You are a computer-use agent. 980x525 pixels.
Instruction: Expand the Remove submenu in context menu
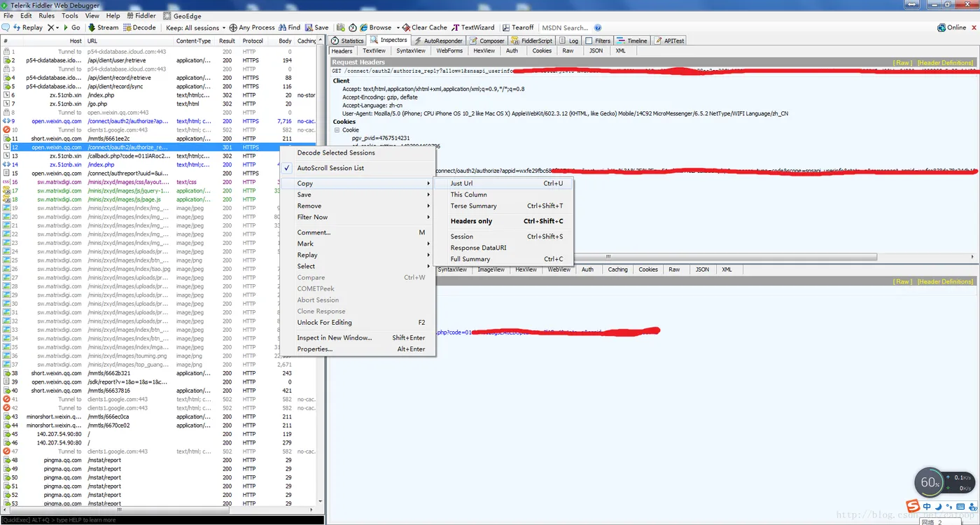tap(357, 206)
